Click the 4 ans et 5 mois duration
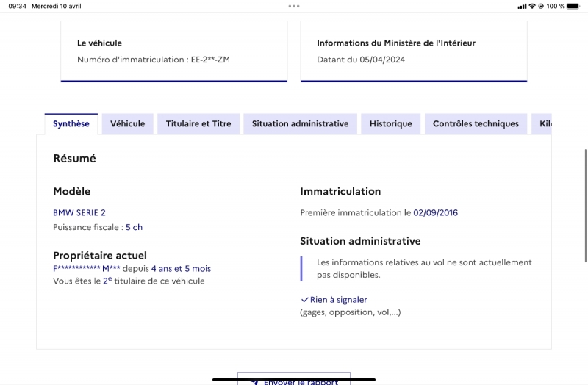Screen dimensions: 588x385 181,268
